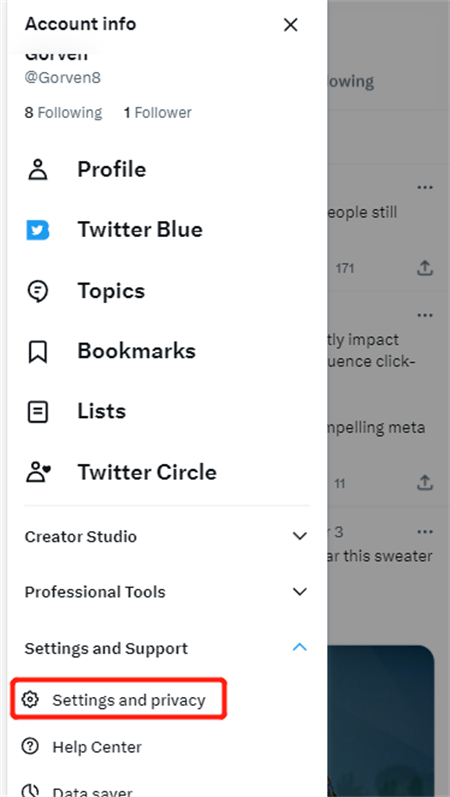Click the Twitter Circle heart-person icon
Image resolution: width=450 pixels, height=797 pixels.
pyautogui.click(x=39, y=472)
